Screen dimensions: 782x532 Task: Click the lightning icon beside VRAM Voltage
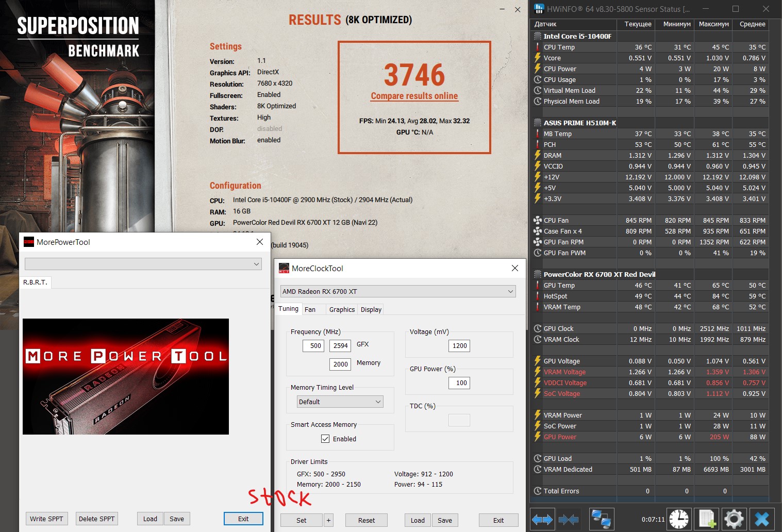(x=537, y=372)
